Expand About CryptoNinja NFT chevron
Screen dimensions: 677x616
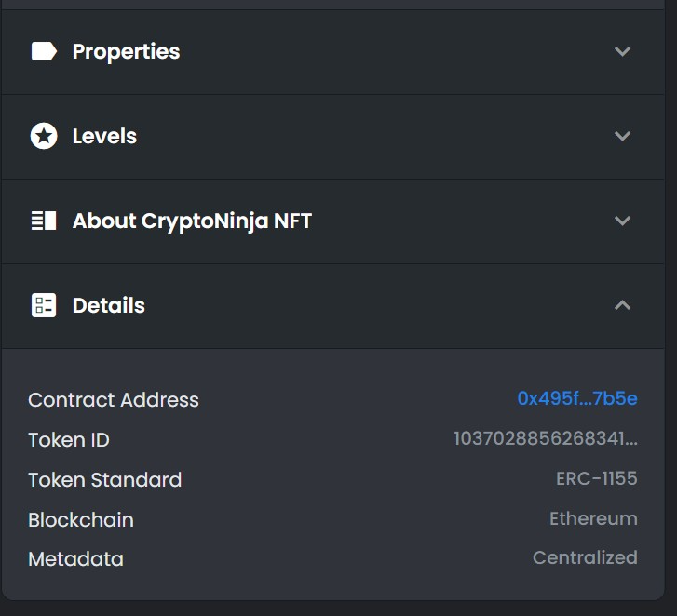click(x=622, y=221)
